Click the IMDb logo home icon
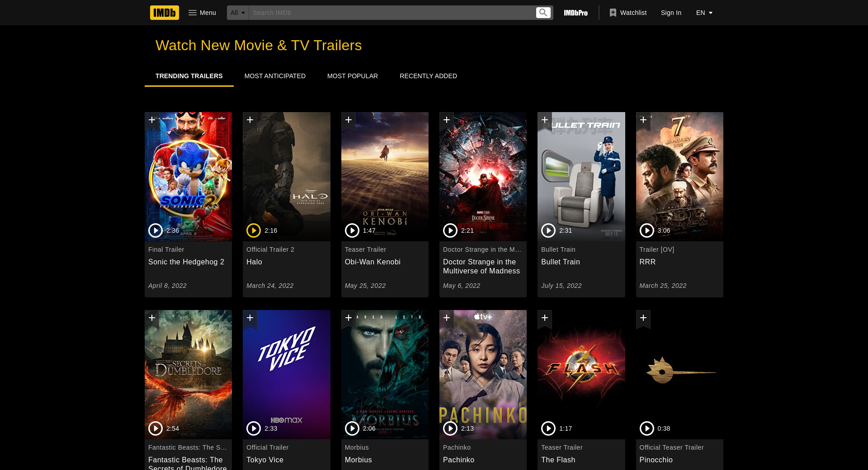The width and height of the screenshot is (868, 470). (x=164, y=13)
